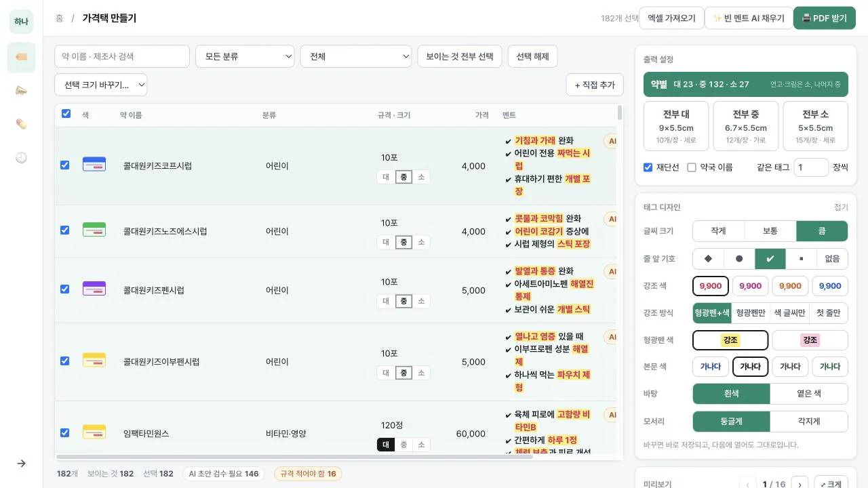
Task: Click the green tag icon for 콜대원키즈노즈에스시럽
Action: (94, 230)
